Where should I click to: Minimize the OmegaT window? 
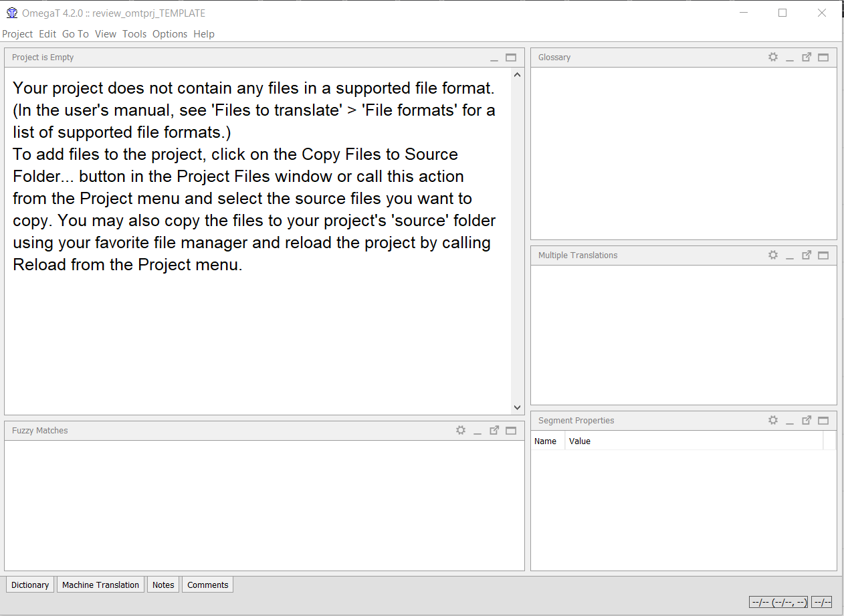[743, 13]
